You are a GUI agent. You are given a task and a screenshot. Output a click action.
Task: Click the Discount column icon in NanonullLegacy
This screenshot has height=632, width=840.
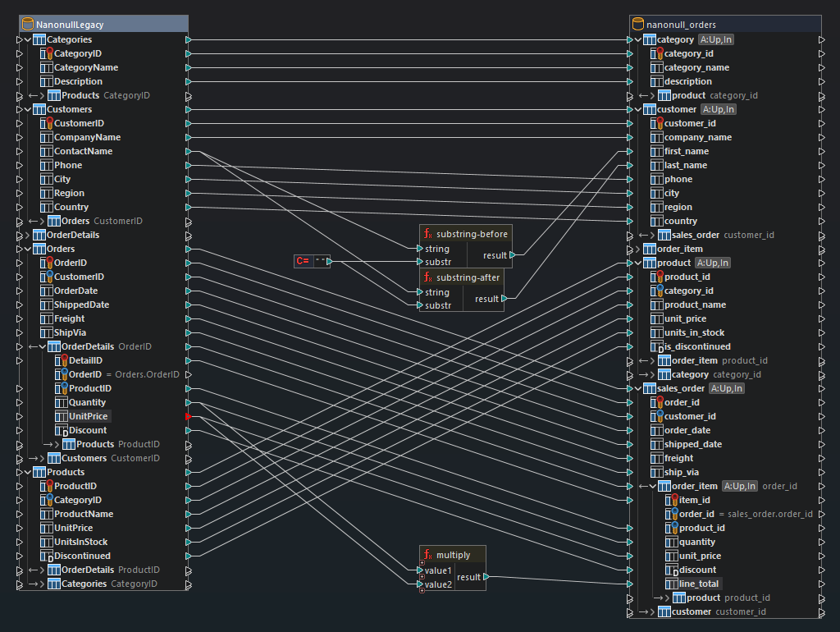coord(62,430)
